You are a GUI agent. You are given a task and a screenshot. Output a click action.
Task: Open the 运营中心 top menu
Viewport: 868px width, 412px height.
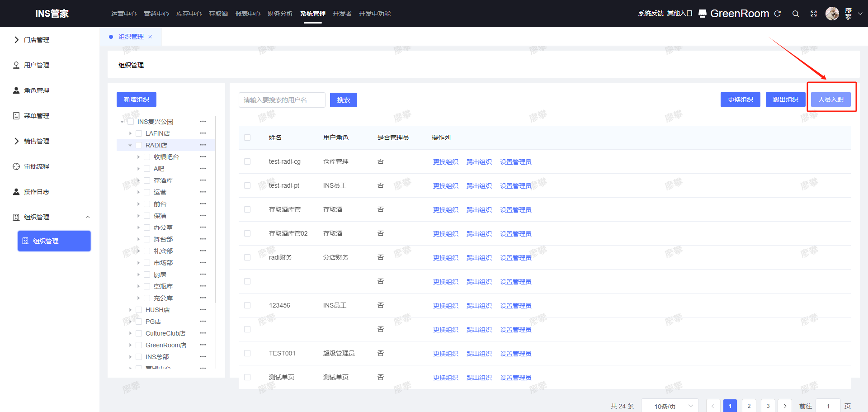point(124,14)
